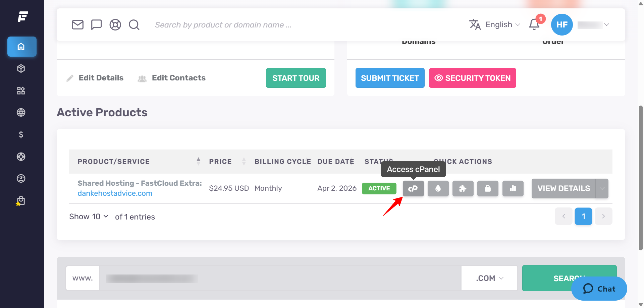Sort by BILLING CYCLE column header
Image resolution: width=644 pixels, height=308 pixels.
pyautogui.click(x=282, y=162)
